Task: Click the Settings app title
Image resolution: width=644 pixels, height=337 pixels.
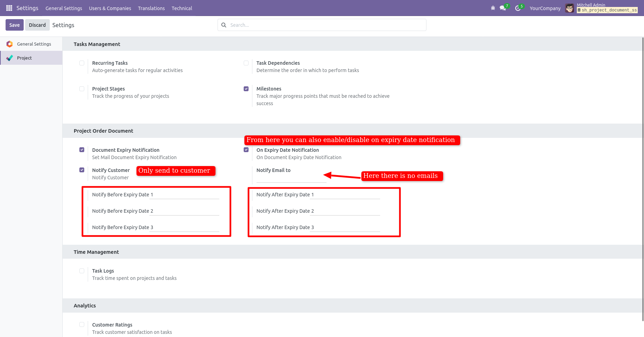Action: pos(27,8)
